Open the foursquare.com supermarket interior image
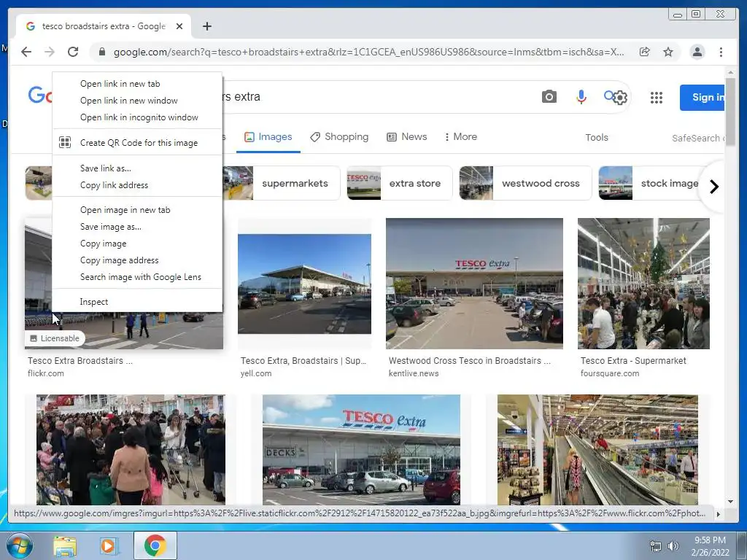 pos(643,284)
